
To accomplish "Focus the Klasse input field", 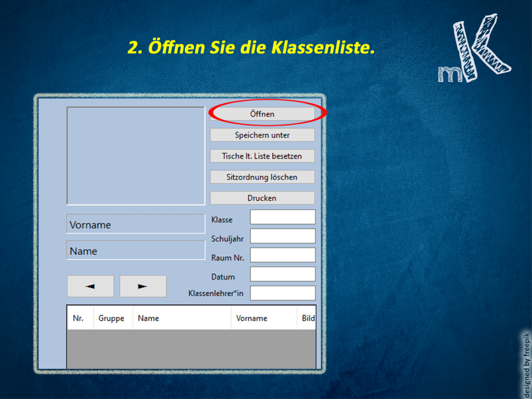I will point(283,217).
